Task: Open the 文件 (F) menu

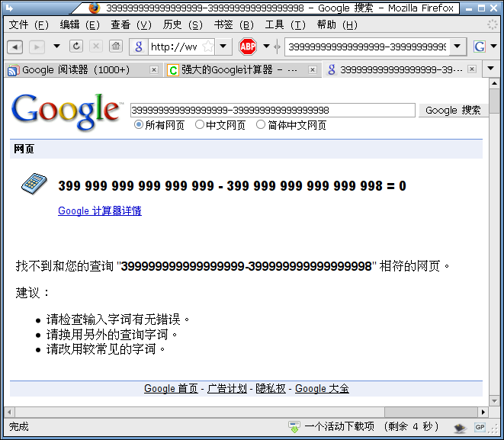Action: [x=29, y=24]
